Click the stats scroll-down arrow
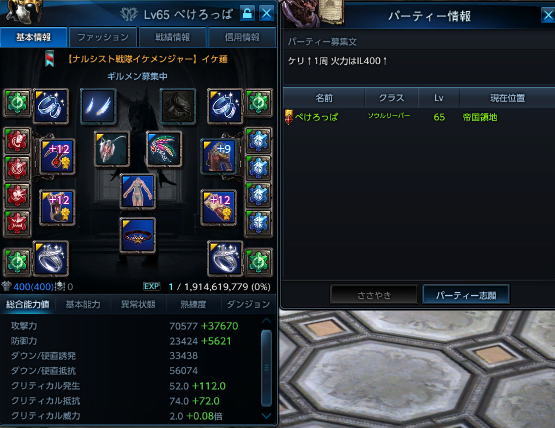Image resolution: width=555 pixels, height=428 pixels. [x=267, y=416]
